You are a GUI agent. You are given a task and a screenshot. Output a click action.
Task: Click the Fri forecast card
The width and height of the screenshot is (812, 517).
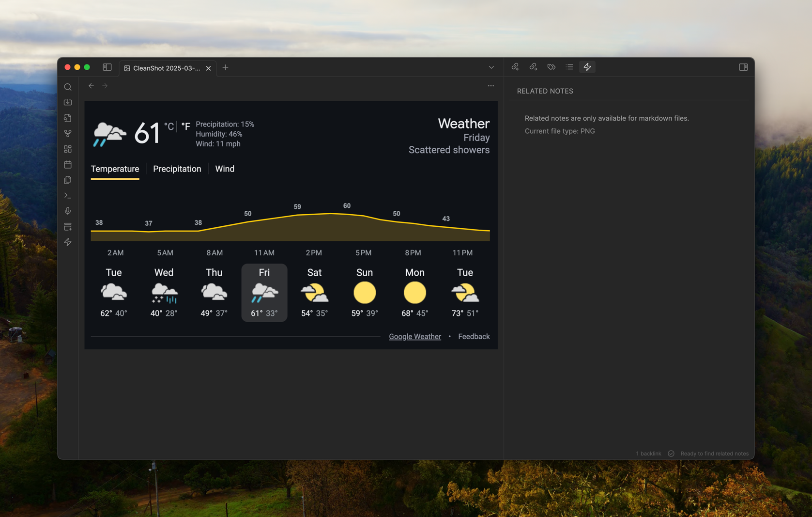(264, 293)
